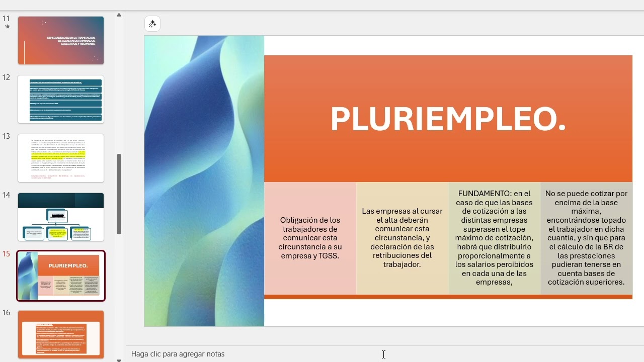Click the PLURIEMPLEO. title text
The height and width of the screenshot is (362, 644).
click(448, 119)
